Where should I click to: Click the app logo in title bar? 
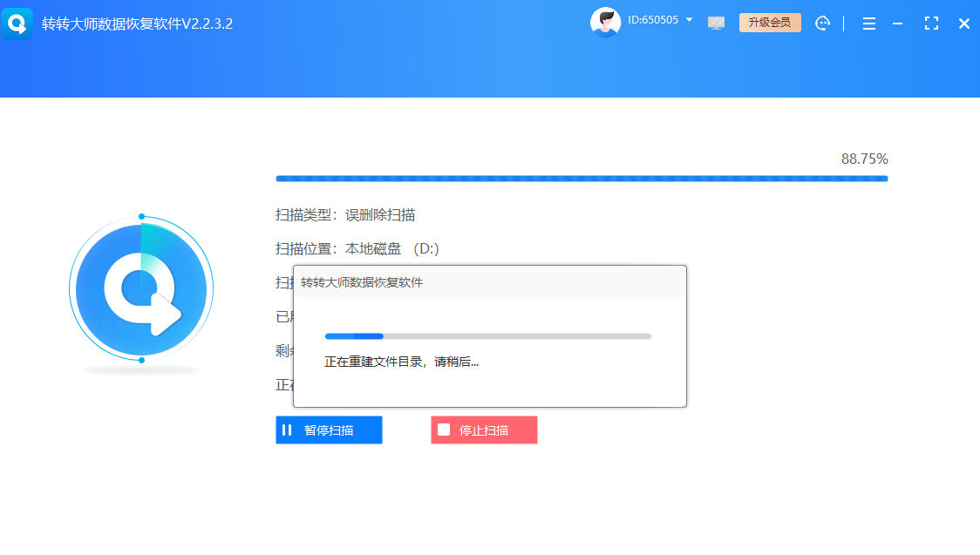pyautogui.click(x=17, y=24)
